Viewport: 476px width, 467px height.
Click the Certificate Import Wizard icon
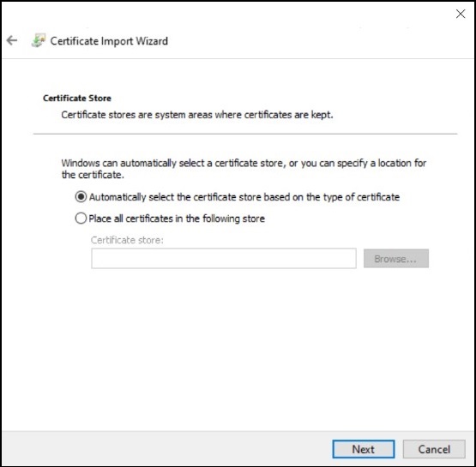tap(39, 40)
